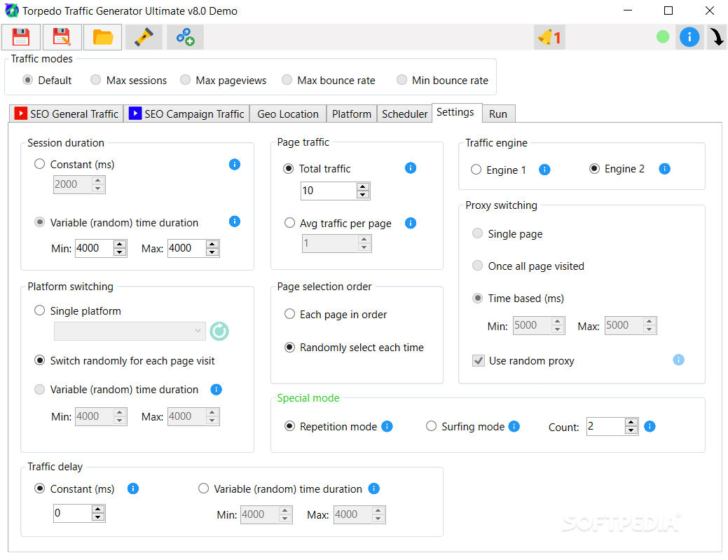Switch to Geo Location tab
Image resolution: width=728 pixels, height=560 pixels.
[x=288, y=114]
